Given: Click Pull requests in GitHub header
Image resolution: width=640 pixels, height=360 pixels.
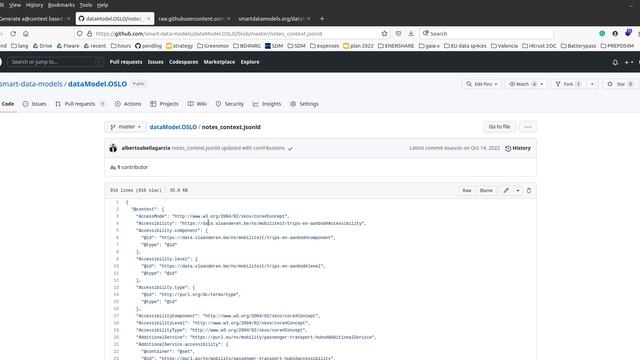Looking at the screenshot, I should (x=126, y=62).
